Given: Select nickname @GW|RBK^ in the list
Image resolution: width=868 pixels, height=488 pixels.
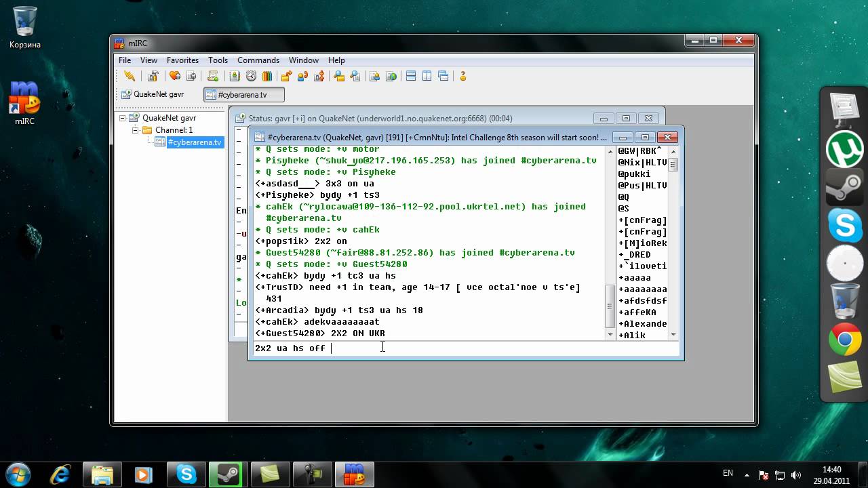Looking at the screenshot, I should click(639, 151).
